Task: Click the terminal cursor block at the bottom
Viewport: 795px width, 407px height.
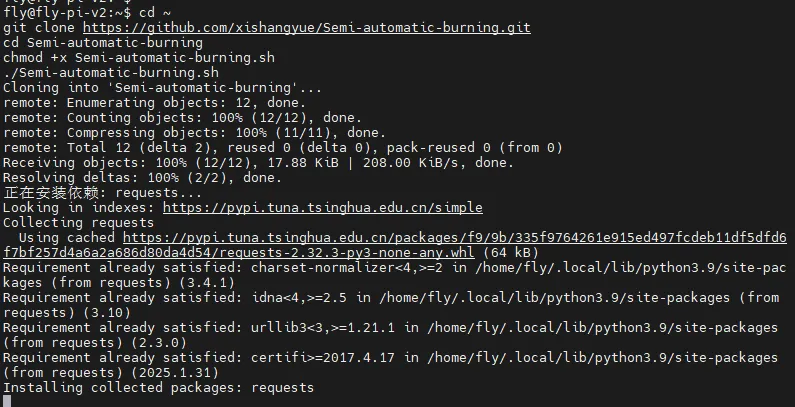Action: point(7,401)
